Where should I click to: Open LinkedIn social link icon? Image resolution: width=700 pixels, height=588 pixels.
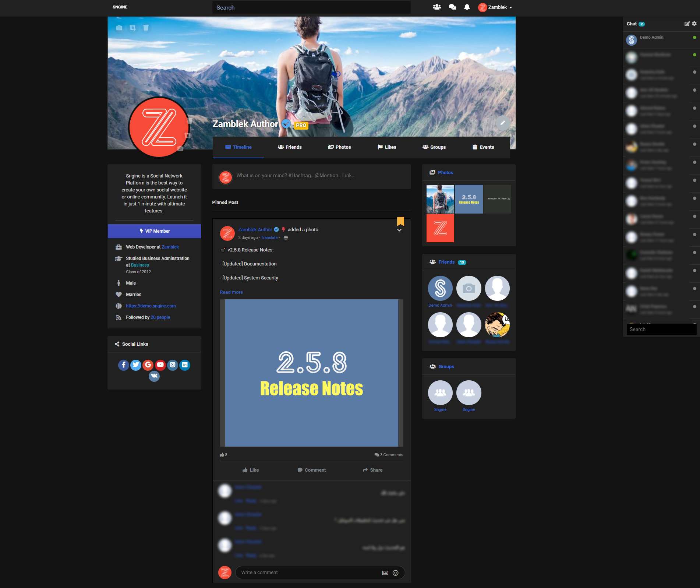coord(185,365)
